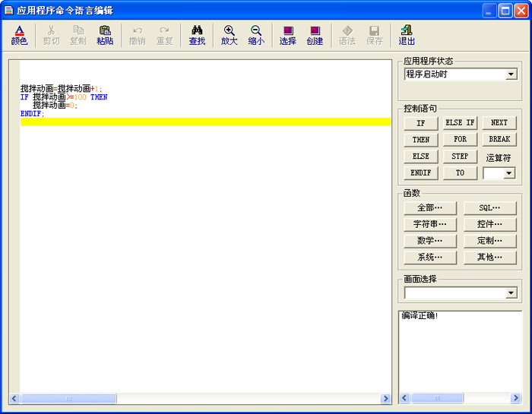
Task: Click the 放大 zoom in icon
Action: [x=230, y=35]
